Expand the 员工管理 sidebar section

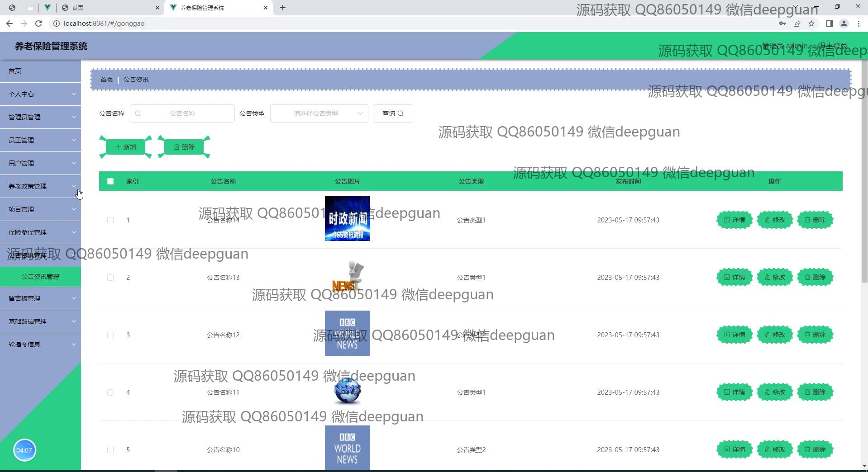tap(40, 140)
